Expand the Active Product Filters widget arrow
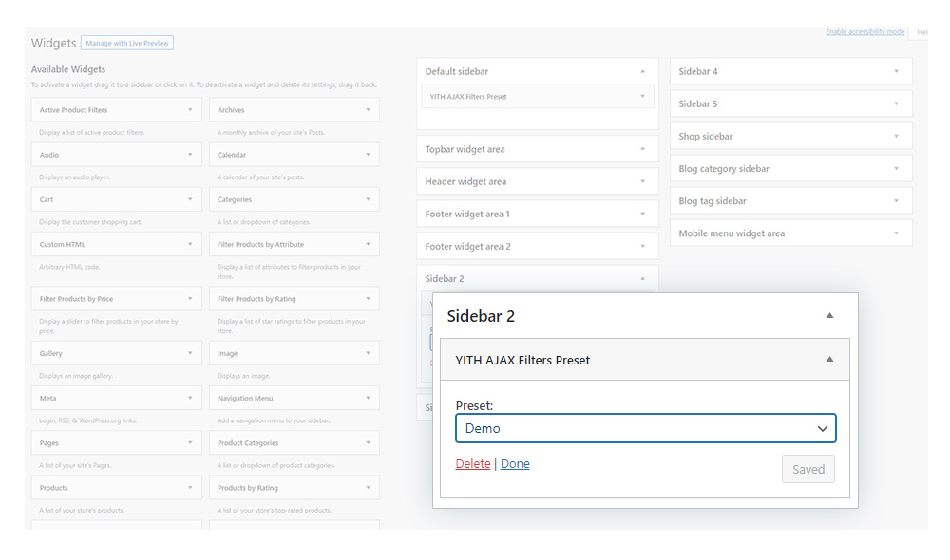 [190, 109]
